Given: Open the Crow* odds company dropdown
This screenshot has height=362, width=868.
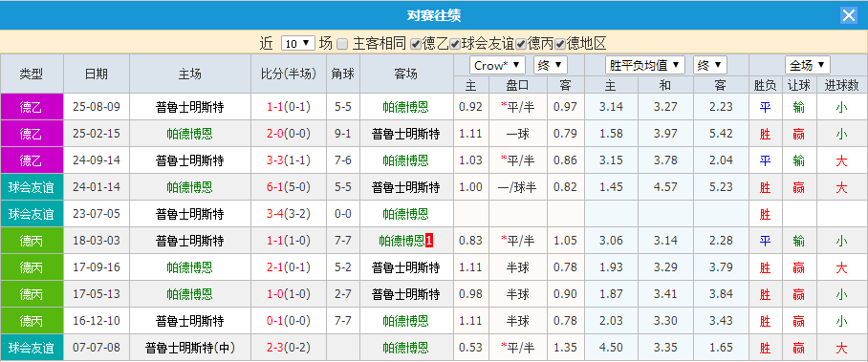Looking at the screenshot, I should pos(497,65).
